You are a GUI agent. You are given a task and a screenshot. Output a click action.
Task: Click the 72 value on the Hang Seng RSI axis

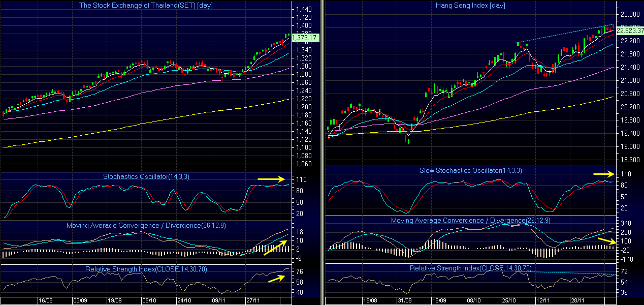point(624,271)
